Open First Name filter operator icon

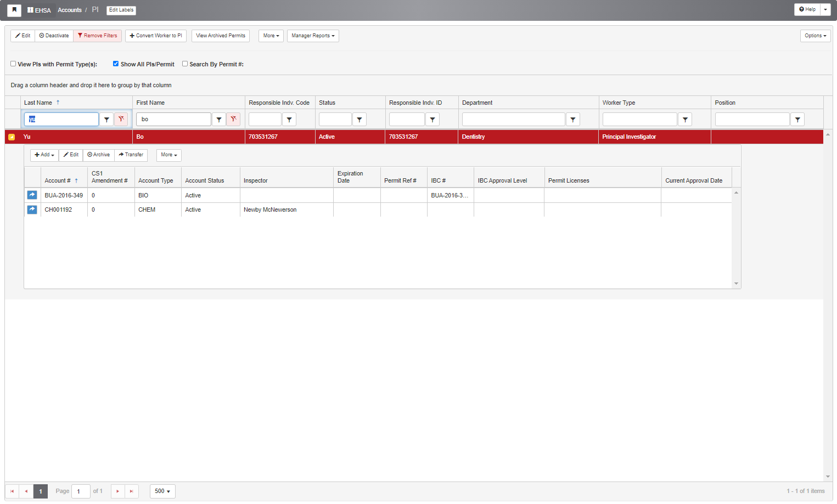tap(219, 119)
